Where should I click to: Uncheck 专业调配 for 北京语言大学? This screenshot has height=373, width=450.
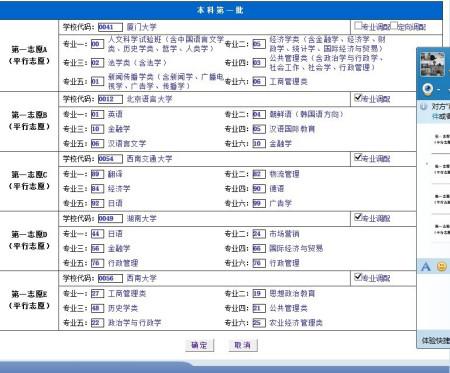click(x=358, y=98)
